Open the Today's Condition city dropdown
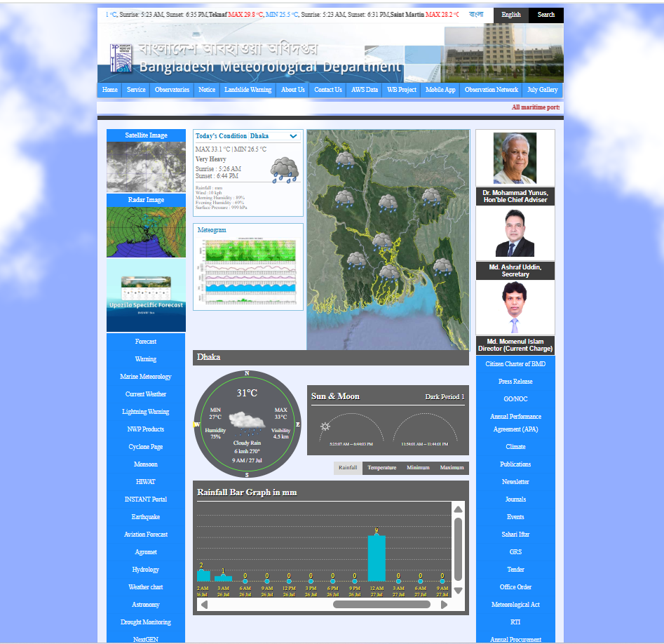664x644 pixels. pyautogui.click(x=274, y=136)
